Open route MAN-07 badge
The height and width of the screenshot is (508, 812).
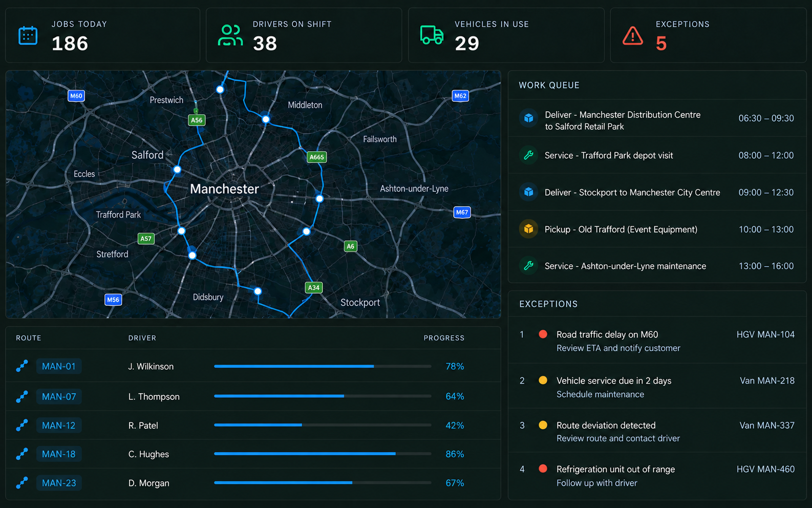pos(59,396)
